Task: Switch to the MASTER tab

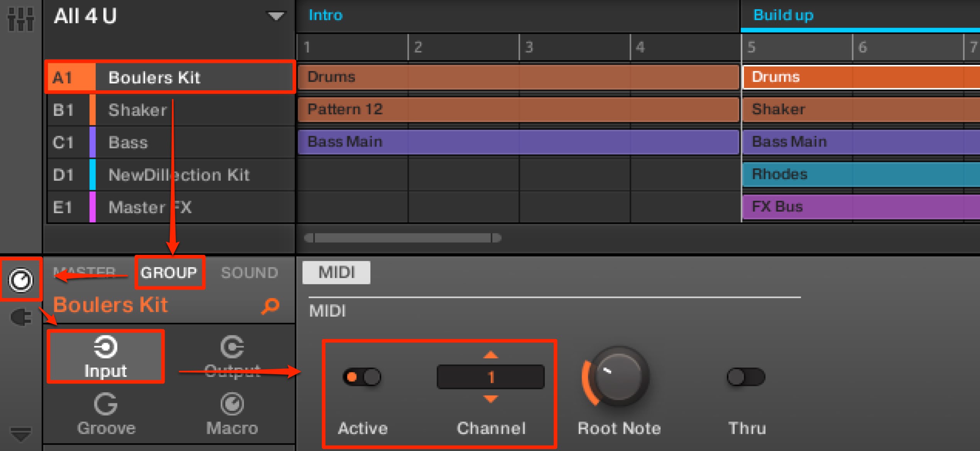Action: [84, 273]
